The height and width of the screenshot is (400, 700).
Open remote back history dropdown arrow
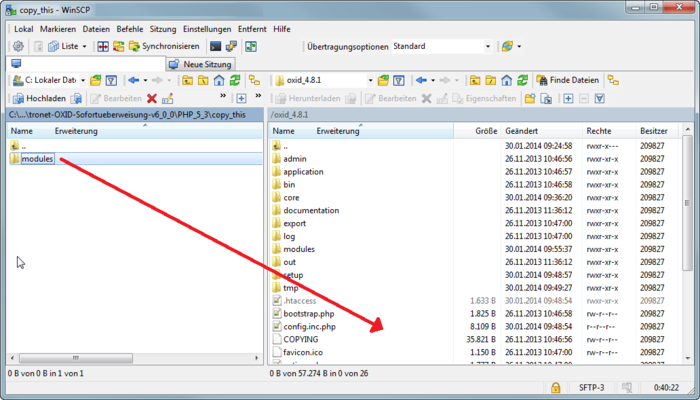tap(433, 80)
